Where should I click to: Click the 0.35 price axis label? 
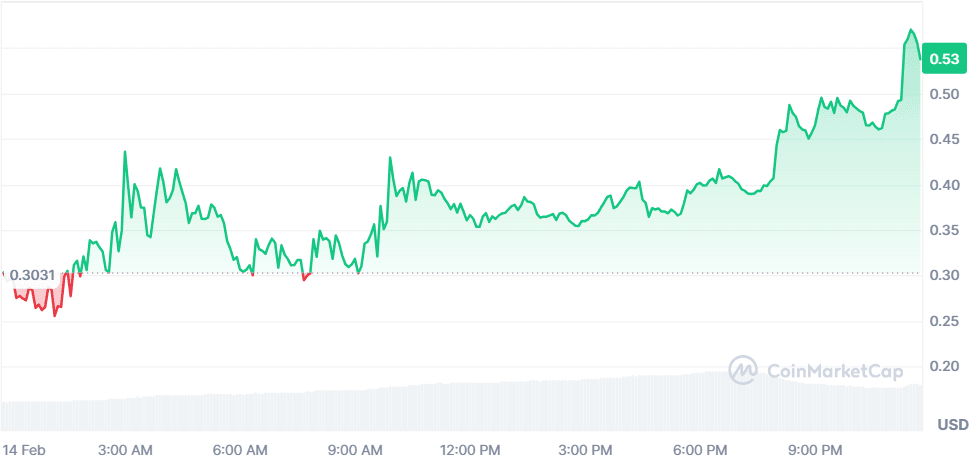click(945, 231)
